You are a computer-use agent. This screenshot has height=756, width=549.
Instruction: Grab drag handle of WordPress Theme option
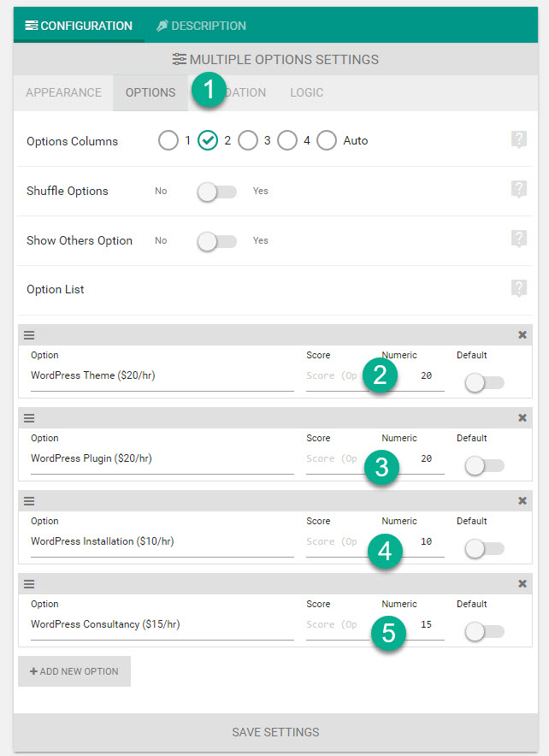(x=29, y=335)
